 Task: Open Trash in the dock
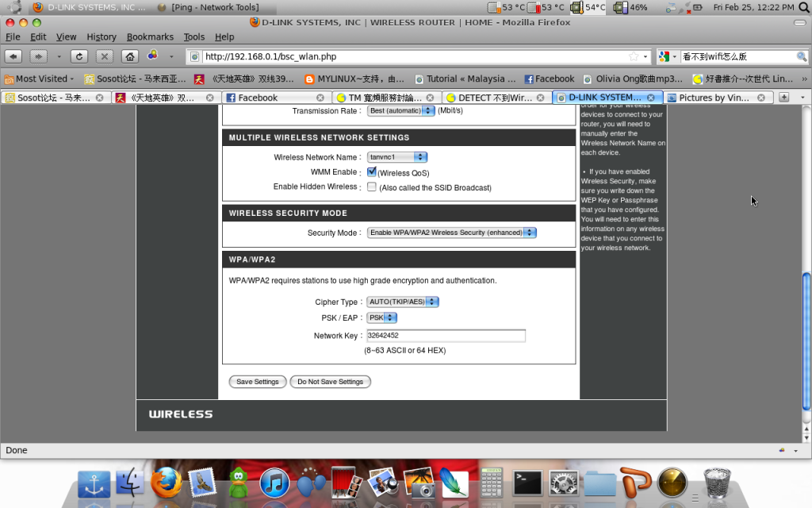717,483
